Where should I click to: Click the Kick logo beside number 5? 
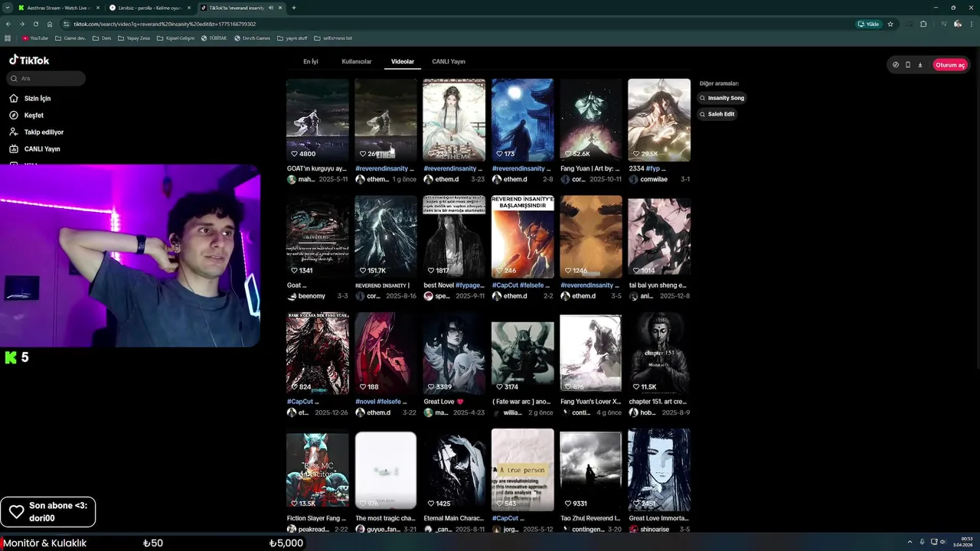11,357
